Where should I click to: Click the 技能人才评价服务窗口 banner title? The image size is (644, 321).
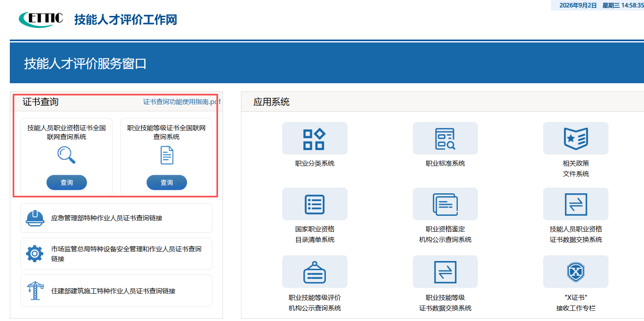click(85, 64)
